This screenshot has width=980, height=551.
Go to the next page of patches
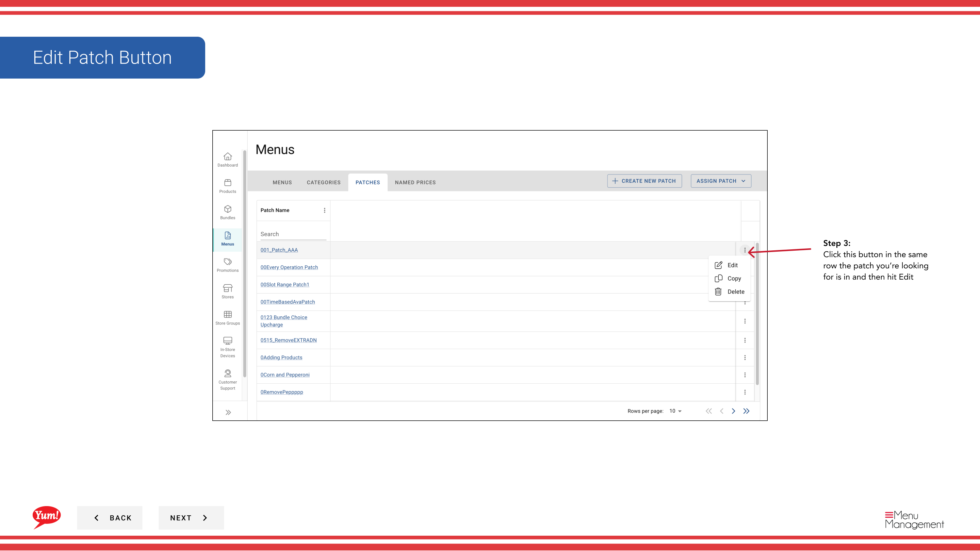pos(734,411)
